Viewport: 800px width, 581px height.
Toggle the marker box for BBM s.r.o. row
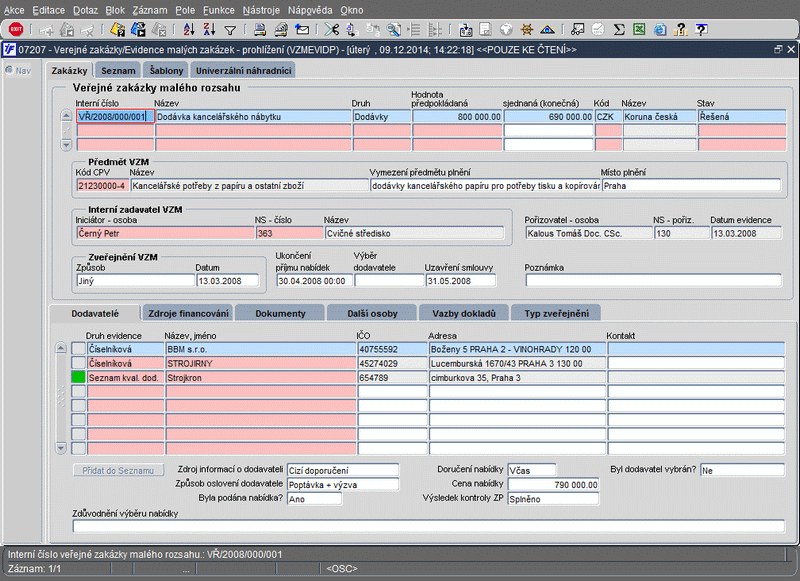[79, 349]
